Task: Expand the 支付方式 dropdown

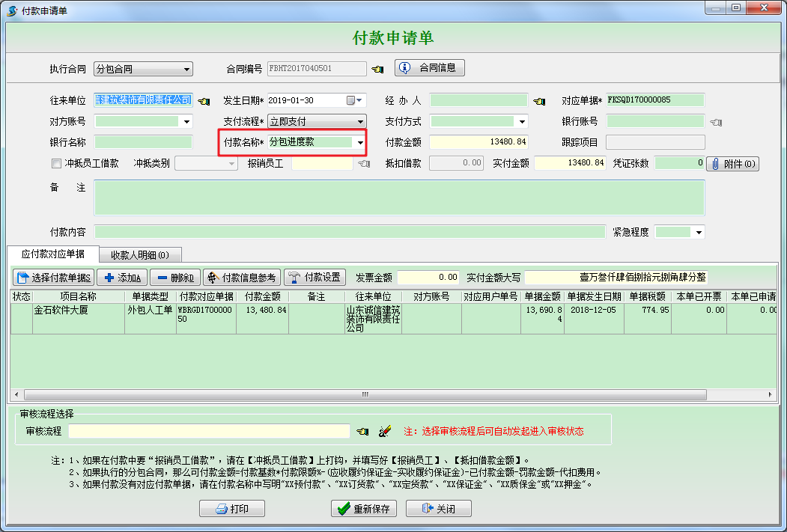Action: (x=522, y=122)
